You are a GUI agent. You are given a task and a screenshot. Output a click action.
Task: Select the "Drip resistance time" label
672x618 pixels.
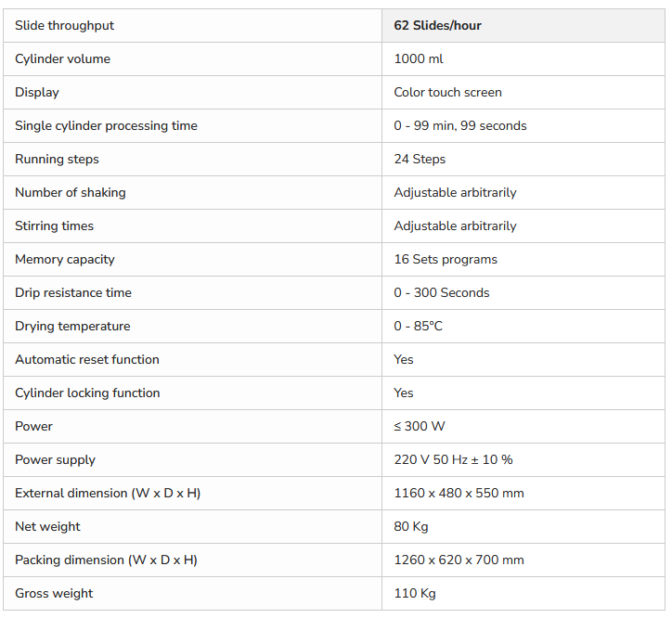(73, 293)
